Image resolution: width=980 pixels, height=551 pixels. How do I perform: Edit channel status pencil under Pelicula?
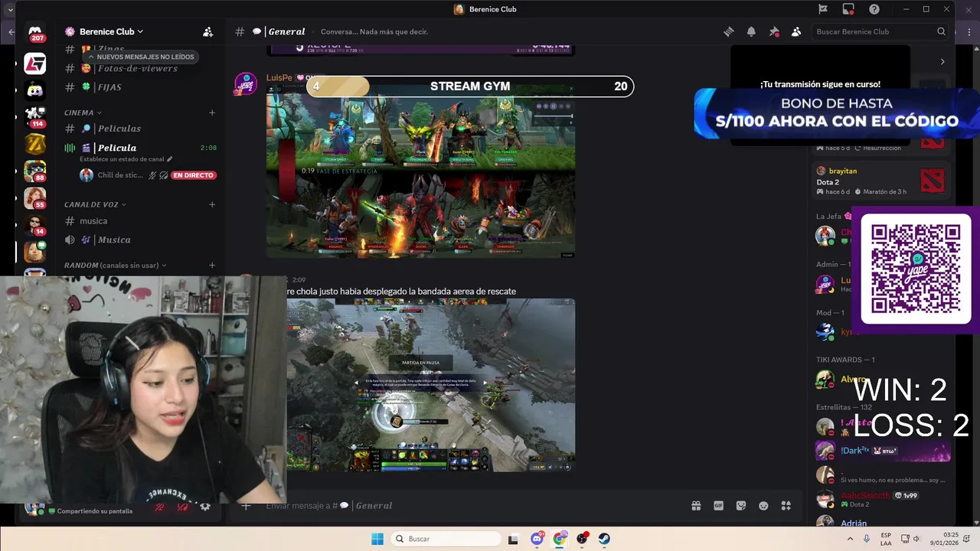click(x=170, y=159)
